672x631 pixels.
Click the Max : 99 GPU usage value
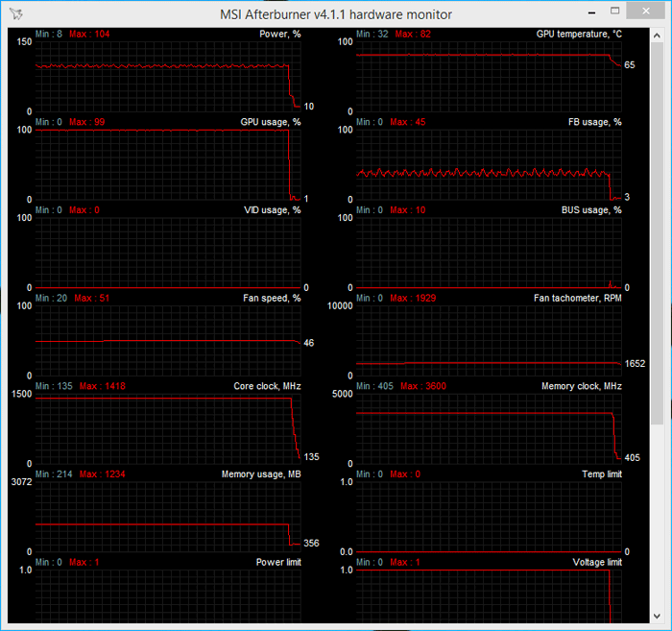(87, 122)
